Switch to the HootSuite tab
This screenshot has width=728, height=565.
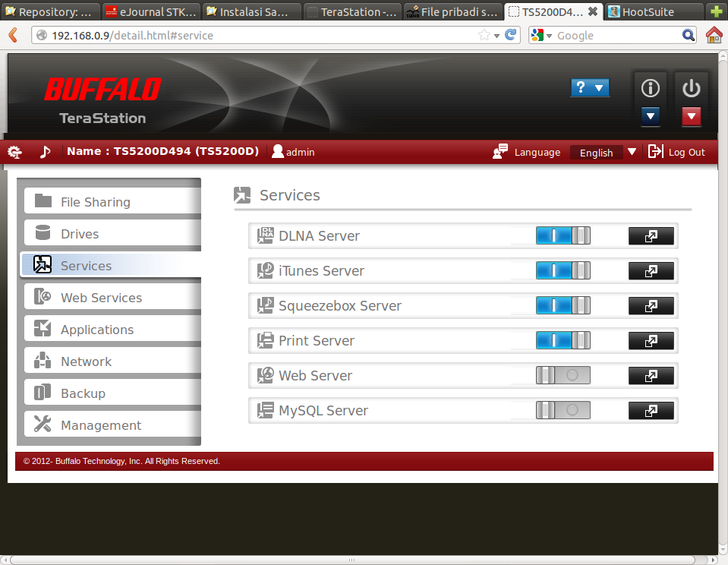pyautogui.click(x=654, y=11)
